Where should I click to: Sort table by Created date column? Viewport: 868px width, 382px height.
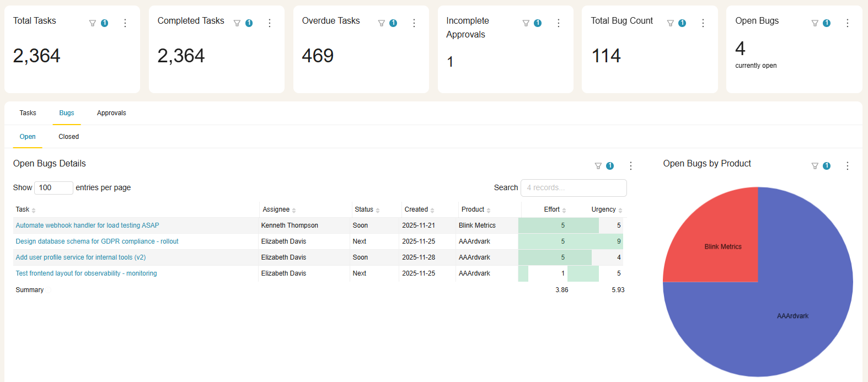tap(416, 209)
